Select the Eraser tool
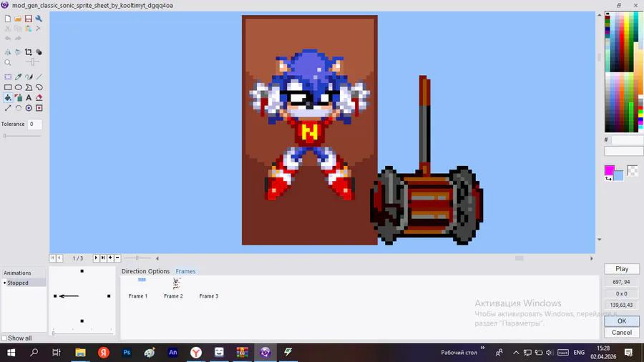The height and width of the screenshot is (362, 644). pyautogui.click(x=39, y=98)
